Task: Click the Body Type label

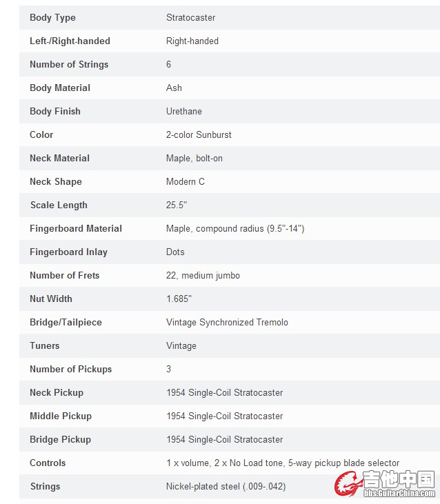Action: [x=52, y=17]
